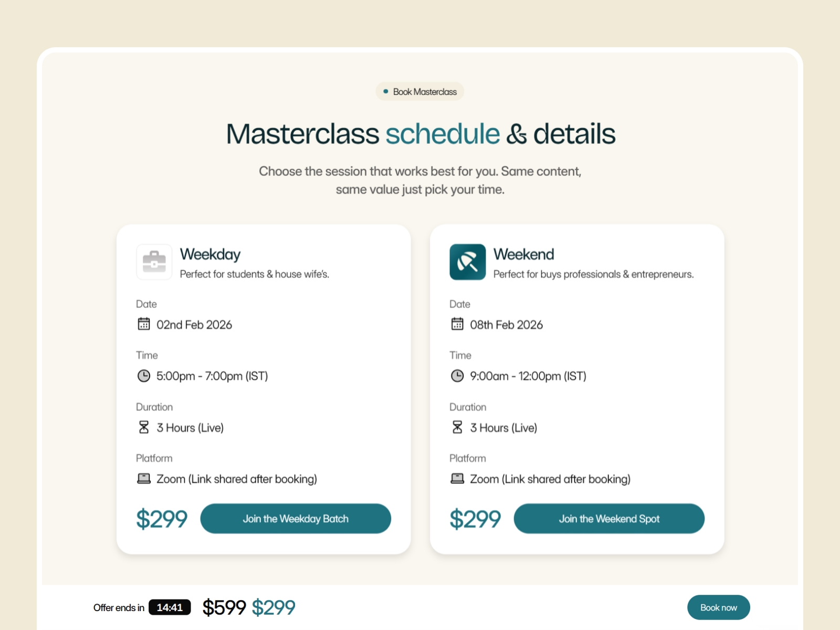This screenshot has height=630, width=840.
Task: Click the Book Masterclass badge
Action: (420, 92)
